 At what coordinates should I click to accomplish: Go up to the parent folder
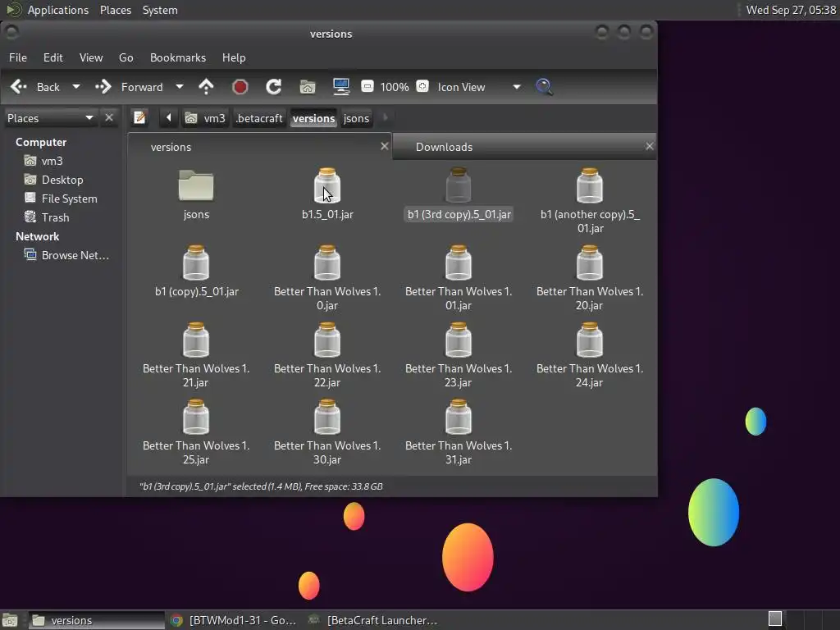pyautogui.click(x=206, y=87)
